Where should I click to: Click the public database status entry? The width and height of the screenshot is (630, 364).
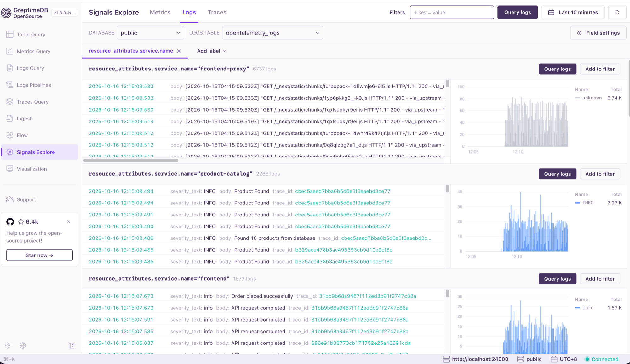pos(534,359)
